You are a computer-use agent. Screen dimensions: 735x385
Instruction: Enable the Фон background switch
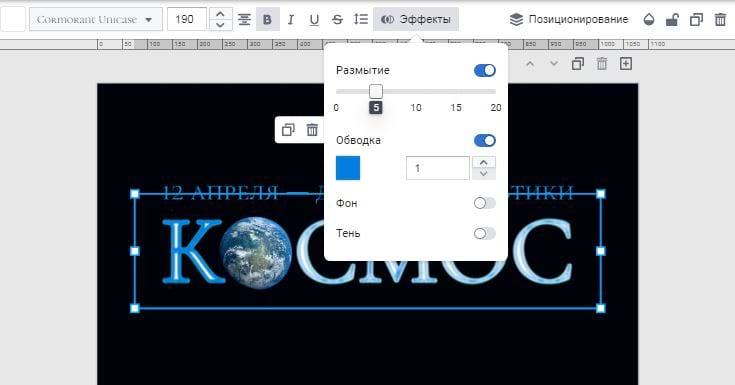pos(485,203)
